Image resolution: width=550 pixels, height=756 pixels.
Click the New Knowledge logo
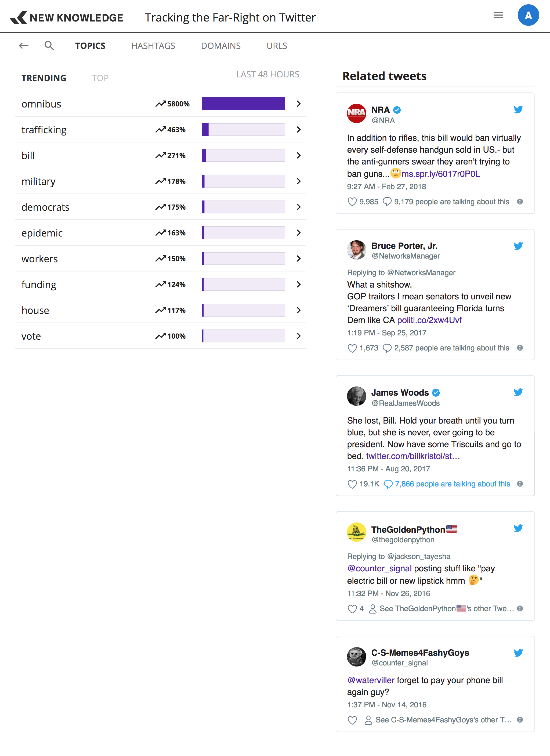point(67,17)
